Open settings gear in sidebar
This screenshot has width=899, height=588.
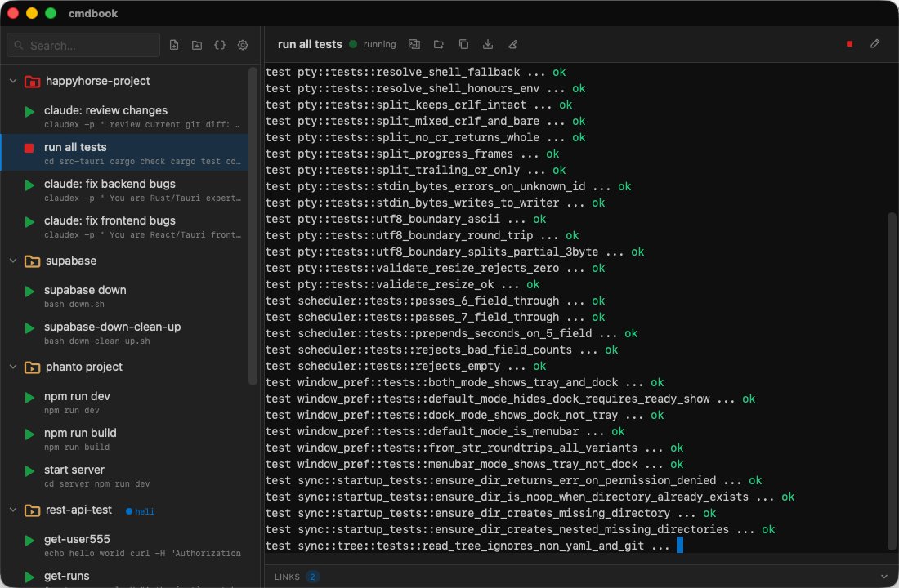click(x=243, y=45)
